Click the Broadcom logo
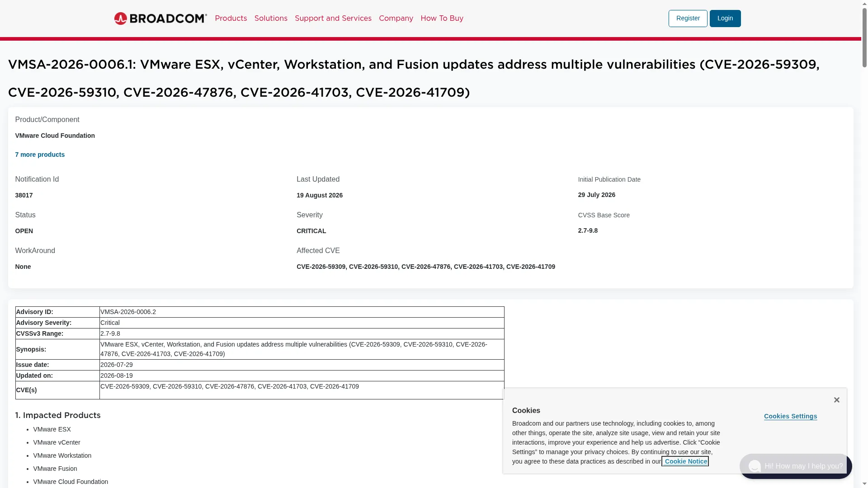The image size is (868, 488). click(x=160, y=19)
